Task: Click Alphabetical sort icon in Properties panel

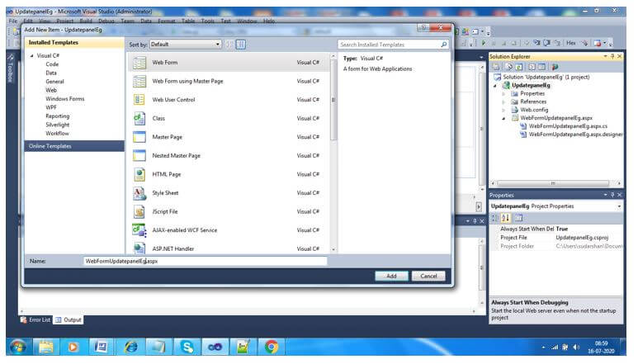Action: (505, 218)
